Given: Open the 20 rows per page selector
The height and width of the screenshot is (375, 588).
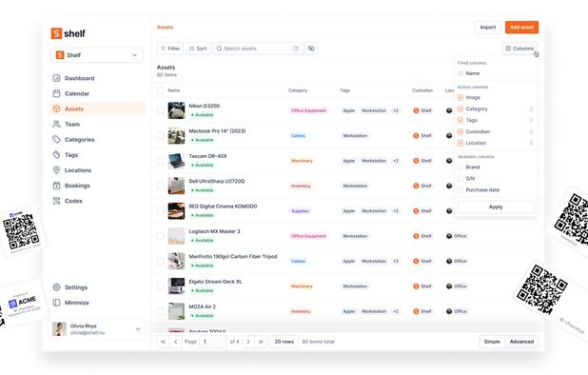Looking at the screenshot, I should point(284,342).
